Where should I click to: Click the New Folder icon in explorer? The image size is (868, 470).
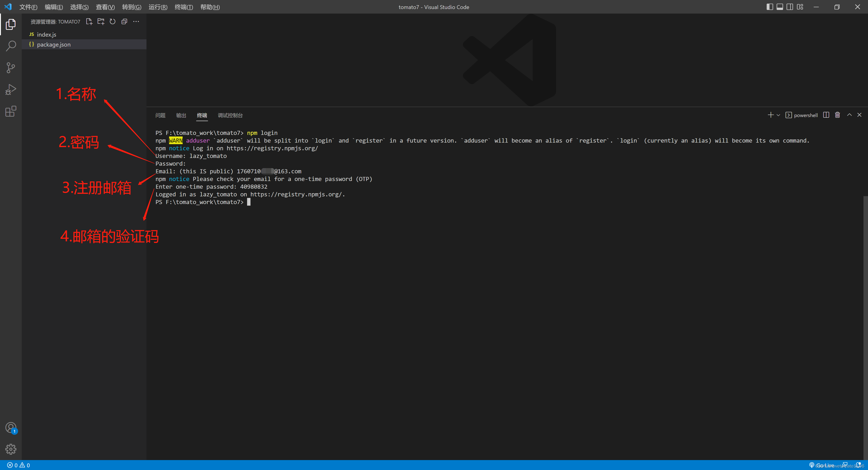coord(101,21)
